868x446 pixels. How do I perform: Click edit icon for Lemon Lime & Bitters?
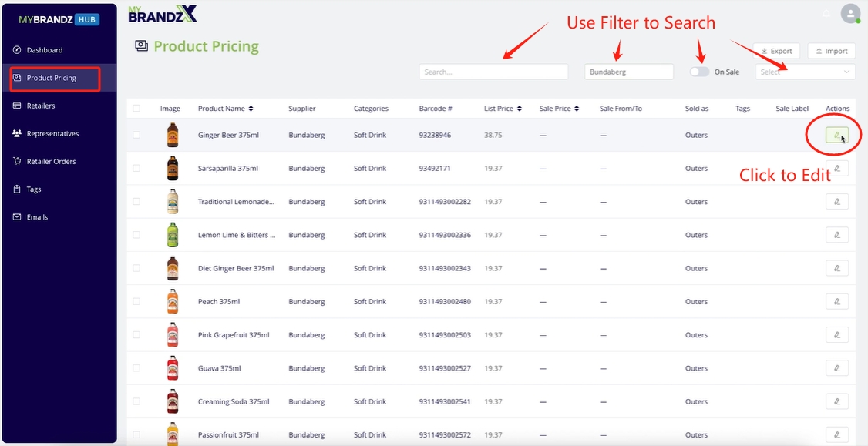tap(836, 235)
